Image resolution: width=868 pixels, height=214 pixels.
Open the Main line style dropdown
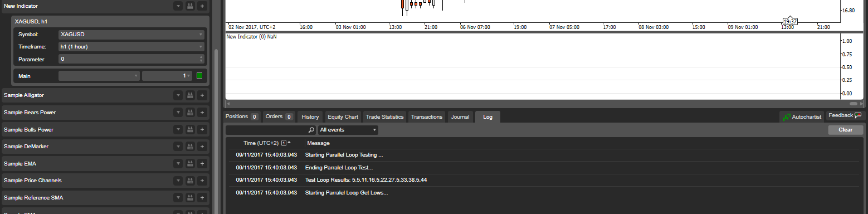[99, 75]
